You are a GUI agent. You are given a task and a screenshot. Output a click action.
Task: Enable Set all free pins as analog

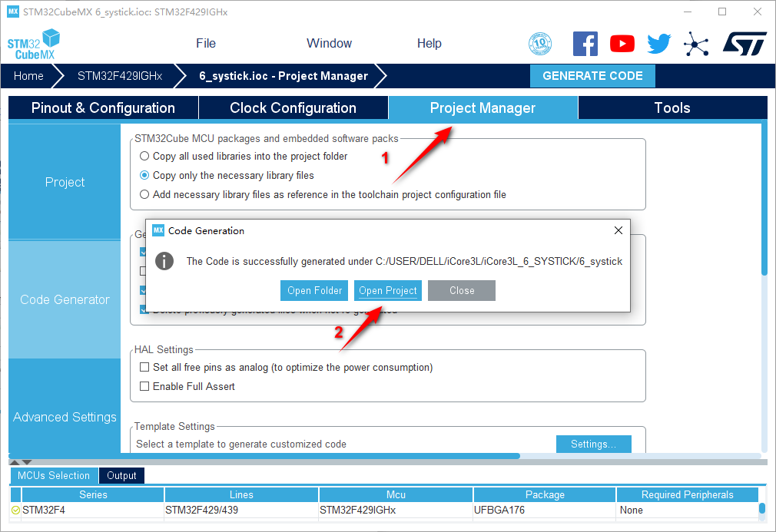point(144,367)
